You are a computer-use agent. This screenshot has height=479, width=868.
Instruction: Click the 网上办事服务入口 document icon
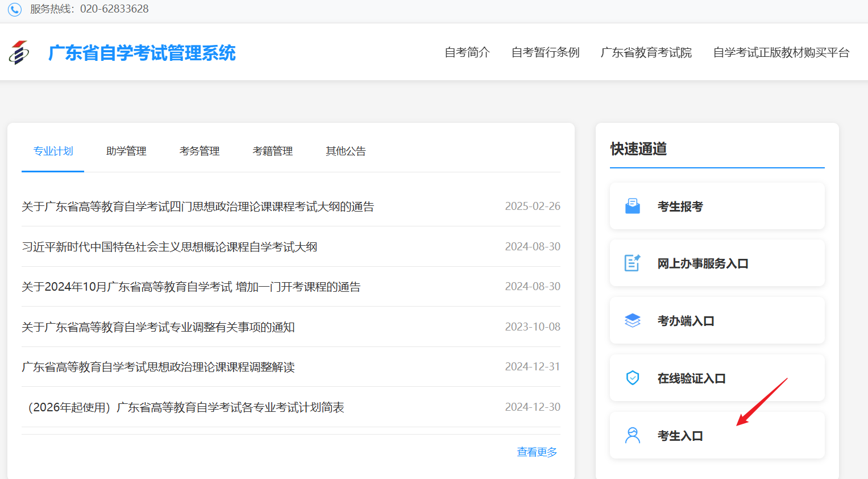[633, 263]
